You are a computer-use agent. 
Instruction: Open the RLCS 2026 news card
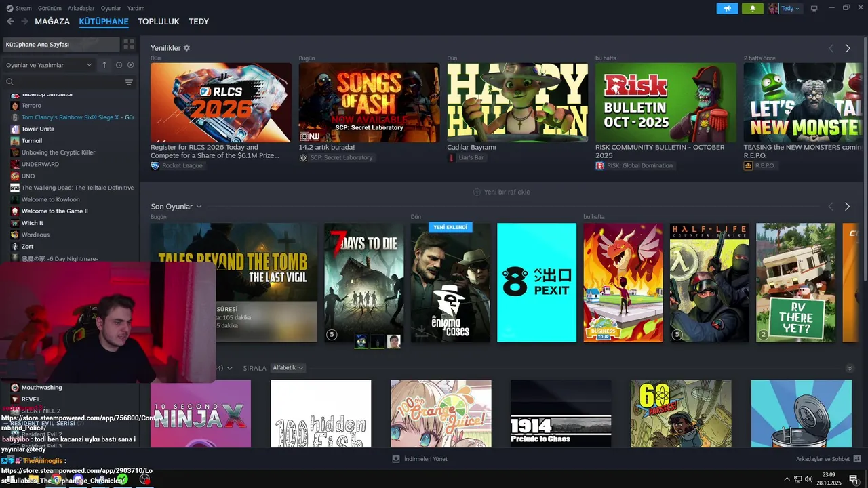[x=221, y=102]
